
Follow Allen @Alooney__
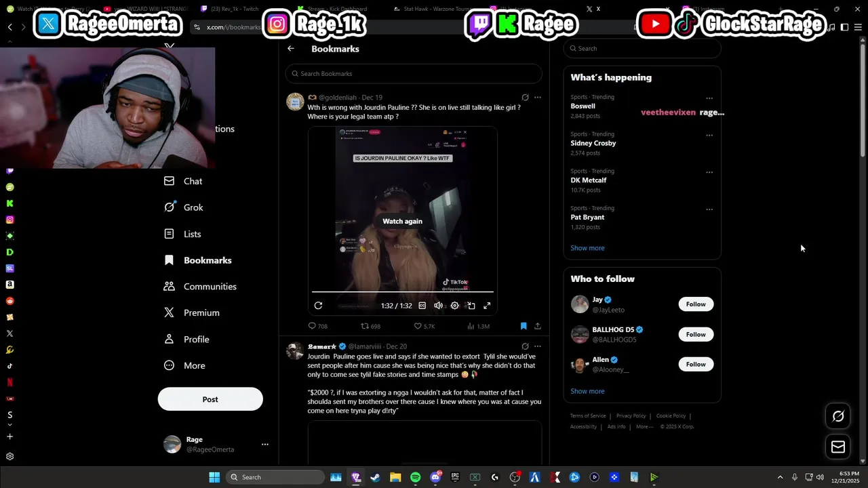[x=696, y=364]
